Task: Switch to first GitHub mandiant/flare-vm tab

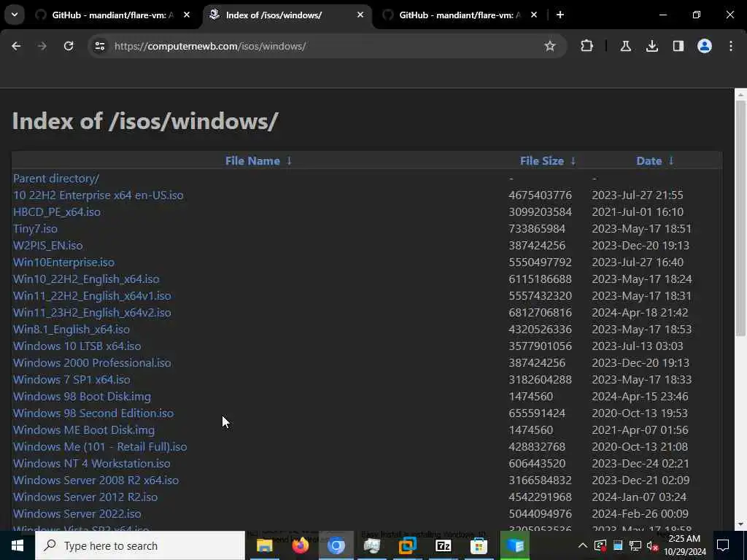Action: [112, 15]
